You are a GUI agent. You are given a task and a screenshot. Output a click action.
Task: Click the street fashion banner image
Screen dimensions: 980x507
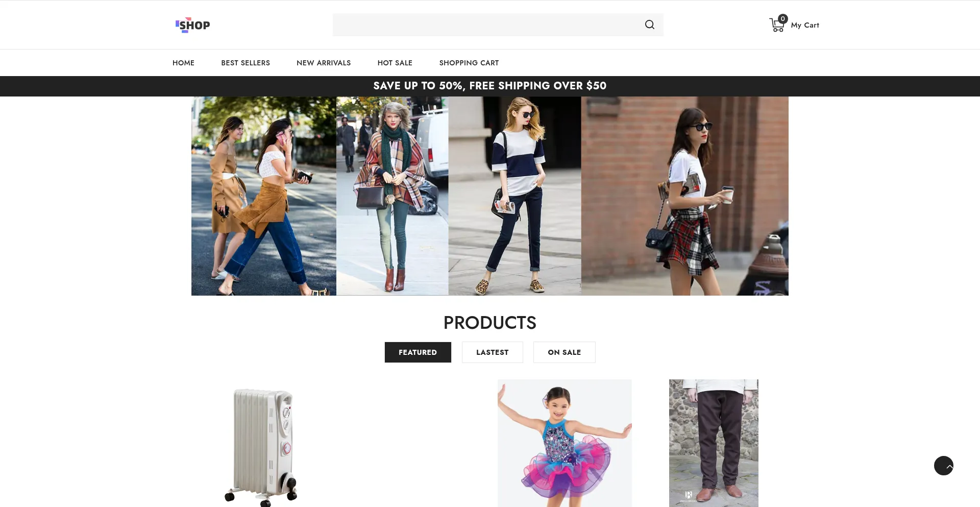(489, 196)
